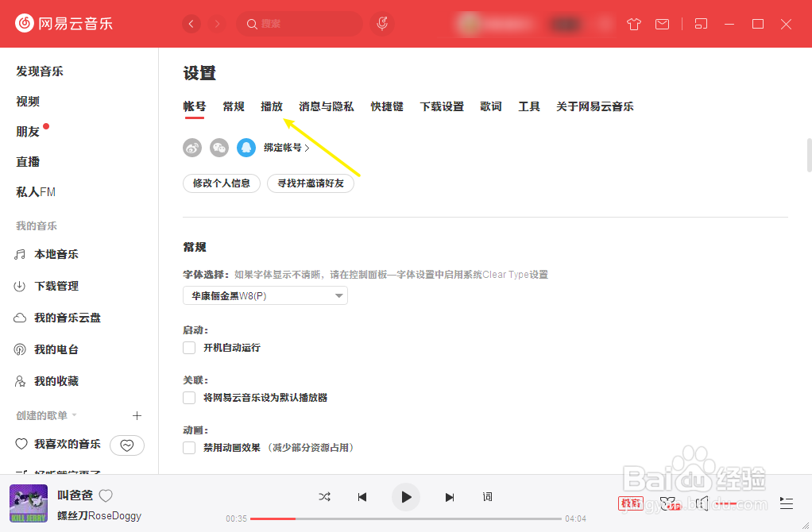Click 寻找并邀请好友 button

click(x=310, y=183)
